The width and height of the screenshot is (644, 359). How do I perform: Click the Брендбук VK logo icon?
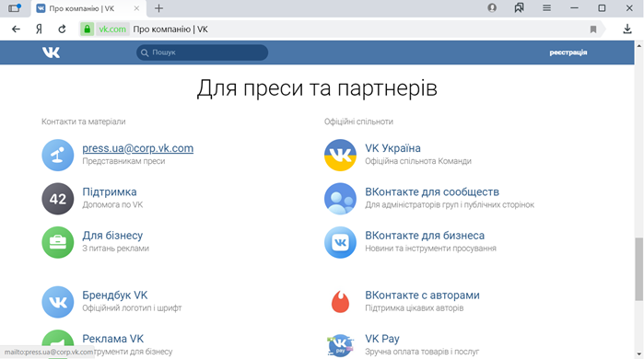(57, 302)
